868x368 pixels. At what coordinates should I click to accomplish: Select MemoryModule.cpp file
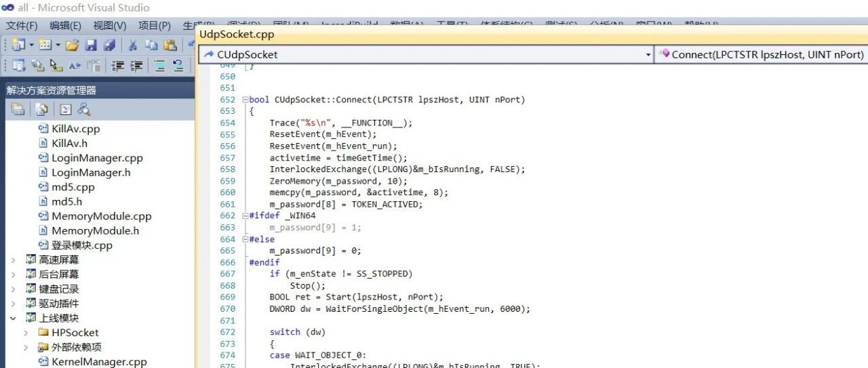[x=101, y=216]
